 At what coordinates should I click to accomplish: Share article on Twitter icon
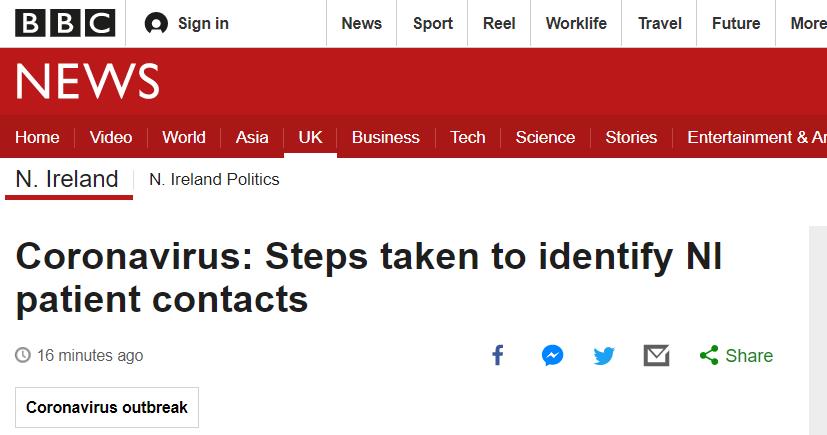click(x=604, y=355)
